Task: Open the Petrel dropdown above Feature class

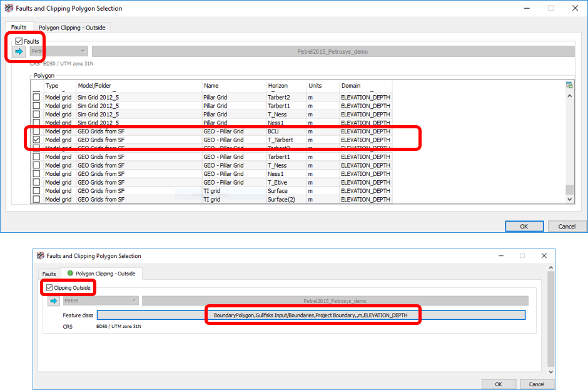Action: point(100,301)
